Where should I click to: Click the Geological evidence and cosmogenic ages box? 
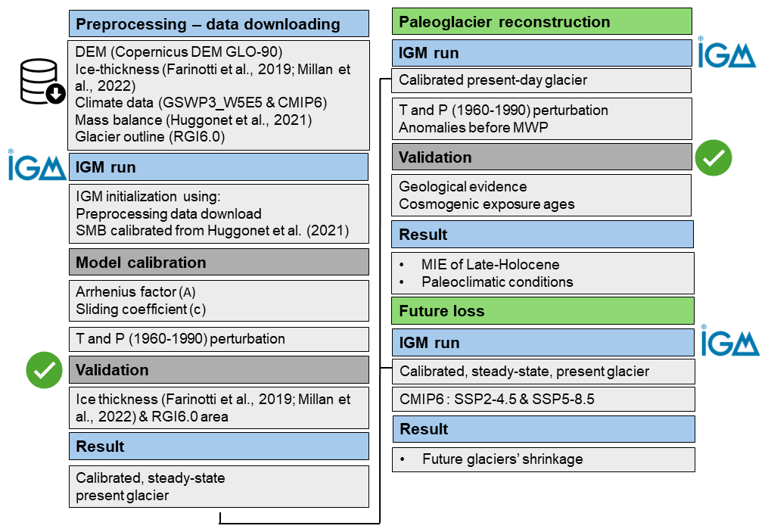click(542, 194)
